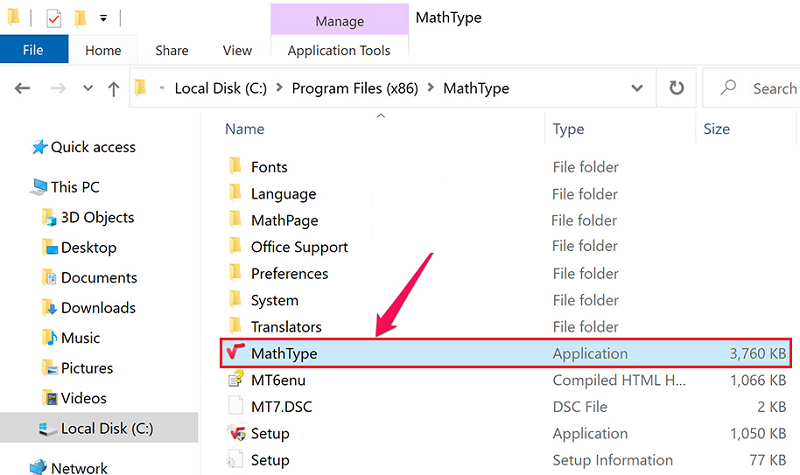The width and height of the screenshot is (800, 475).
Task: Click the "3,760 KB" size value
Action: pyautogui.click(x=758, y=354)
